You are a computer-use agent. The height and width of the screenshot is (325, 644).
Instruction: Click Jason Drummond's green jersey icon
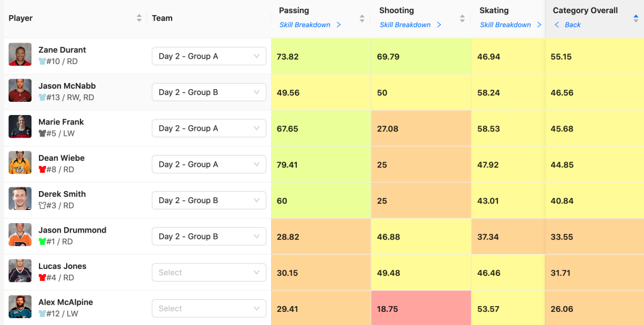(42, 242)
